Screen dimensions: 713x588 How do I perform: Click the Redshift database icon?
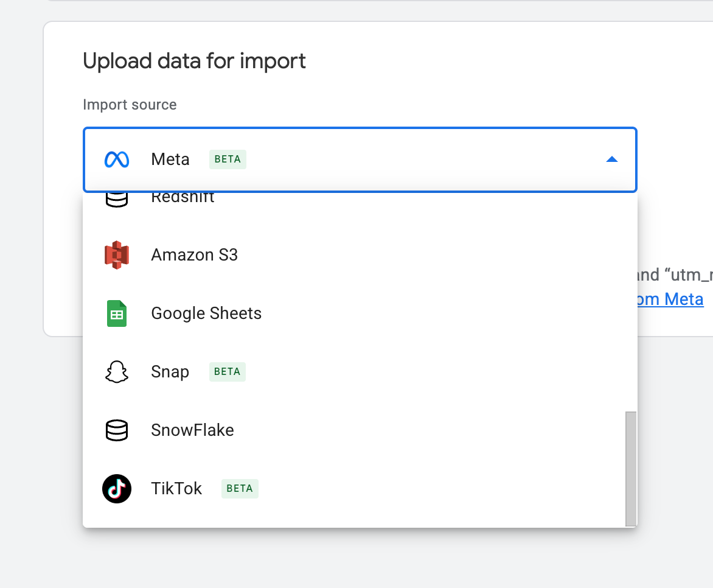tap(117, 199)
